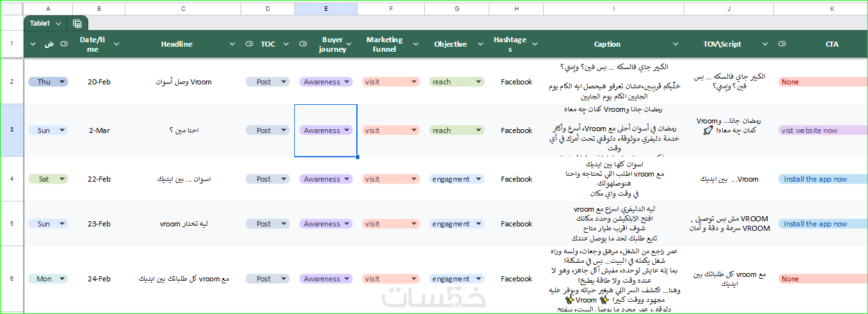This screenshot has height=314, width=868.
Task: Click the 22-Feb date cell
Action: (99, 179)
